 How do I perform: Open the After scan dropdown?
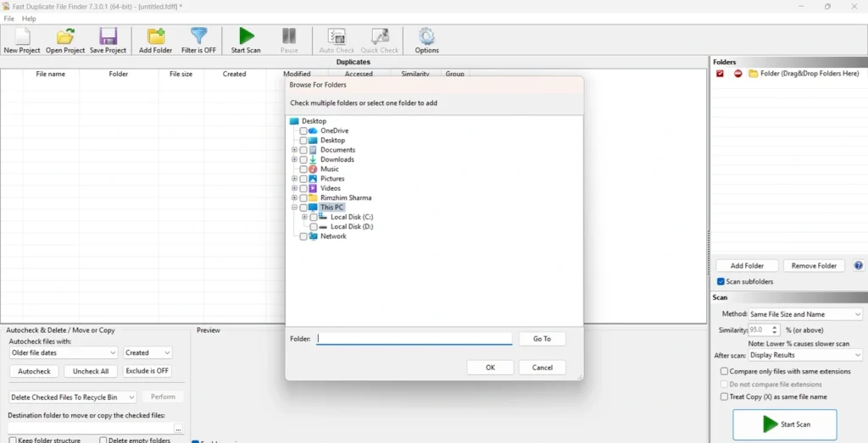[805, 355]
